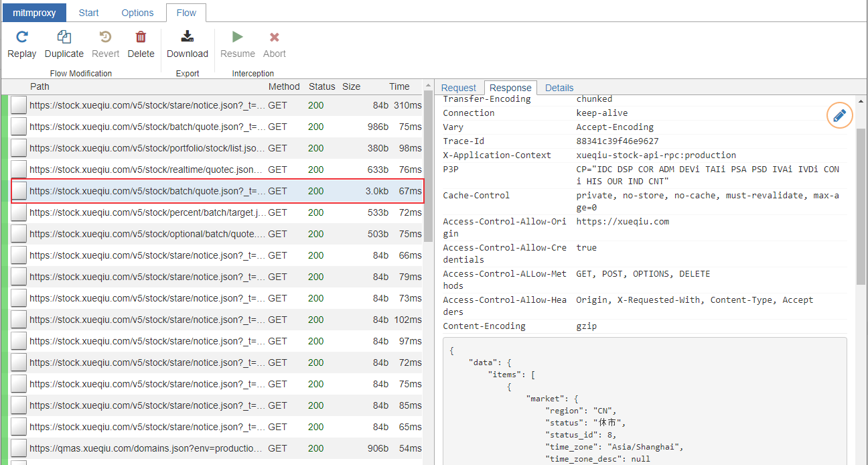Sort flows by Time column header
The image size is (868, 465).
[399, 86]
